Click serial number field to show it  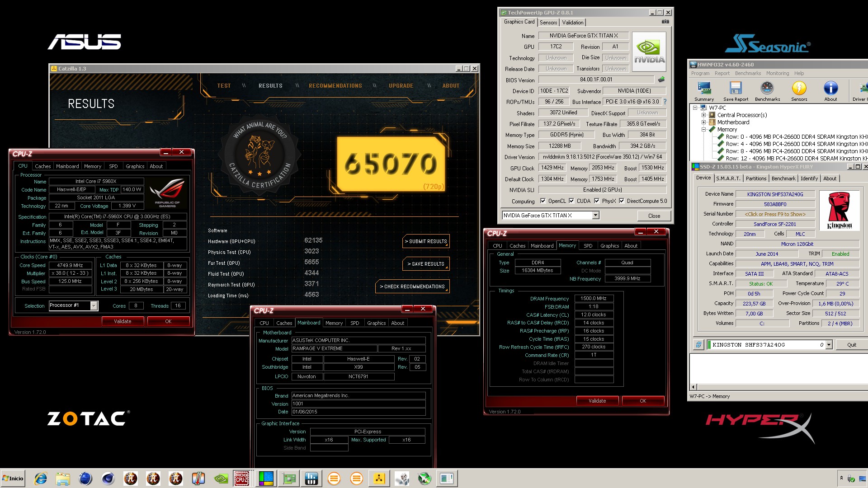click(x=775, y=214)
